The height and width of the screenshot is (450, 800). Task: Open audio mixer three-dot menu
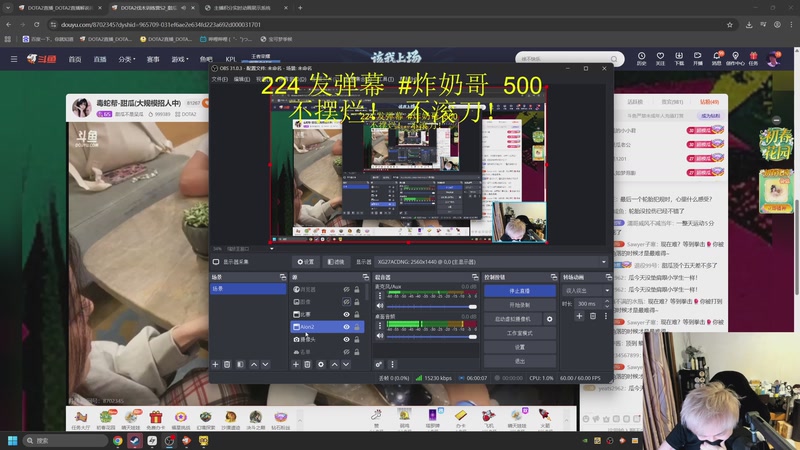click(x=392, y=364)
